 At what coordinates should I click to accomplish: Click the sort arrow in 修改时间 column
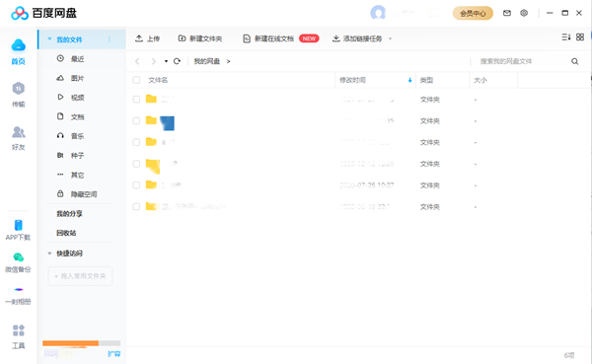click(x=410, y=80)
